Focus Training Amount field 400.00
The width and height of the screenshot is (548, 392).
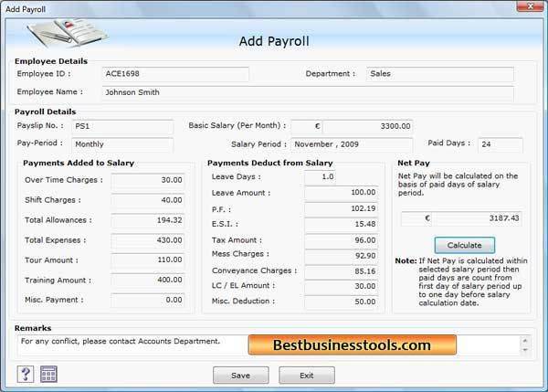tap(148, 281)
